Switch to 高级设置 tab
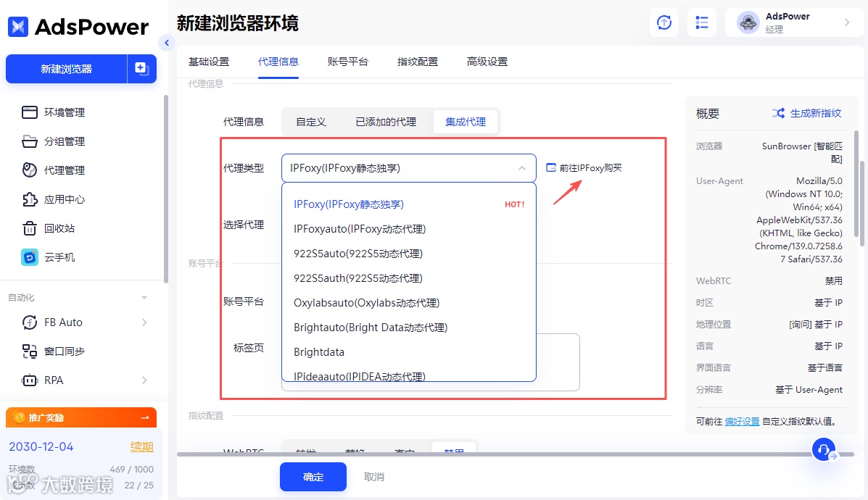Viewport: 868px width, 500px height. click(487, 62)
